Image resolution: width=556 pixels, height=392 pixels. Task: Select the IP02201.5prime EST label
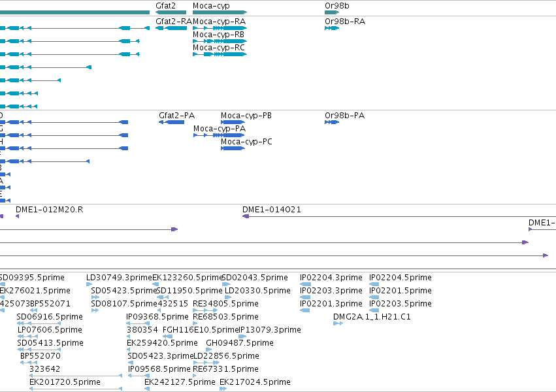pyautogui.click(x=401, y=291)
